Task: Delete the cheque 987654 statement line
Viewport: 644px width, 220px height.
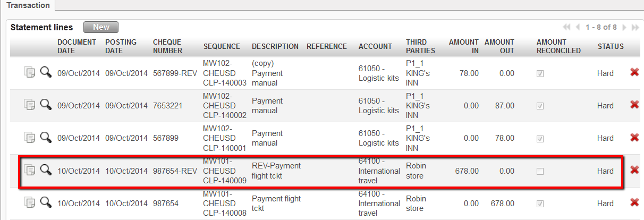Action: (634, 202)
